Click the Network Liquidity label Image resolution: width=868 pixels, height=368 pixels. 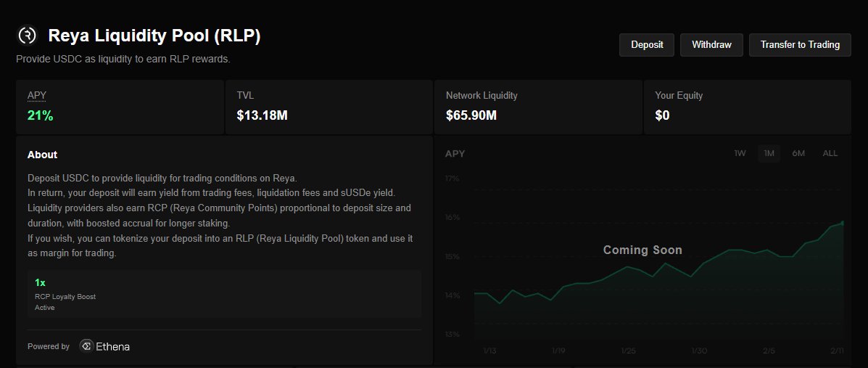(481, 95)
